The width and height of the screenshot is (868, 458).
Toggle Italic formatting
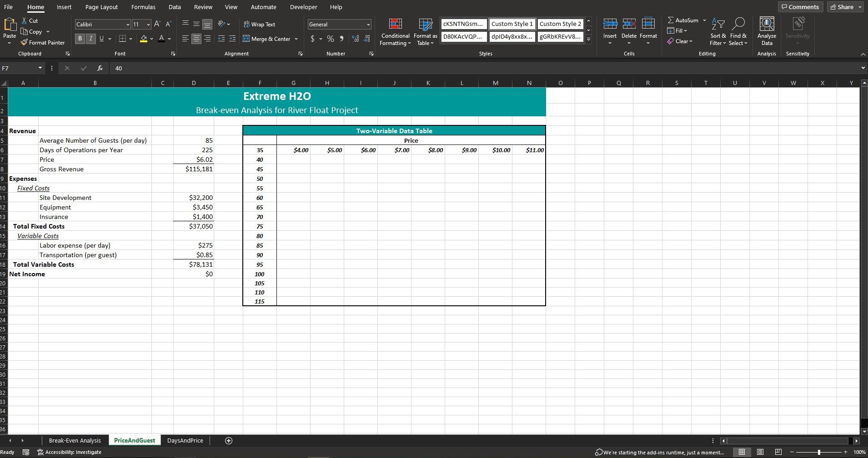pos(90,39)
